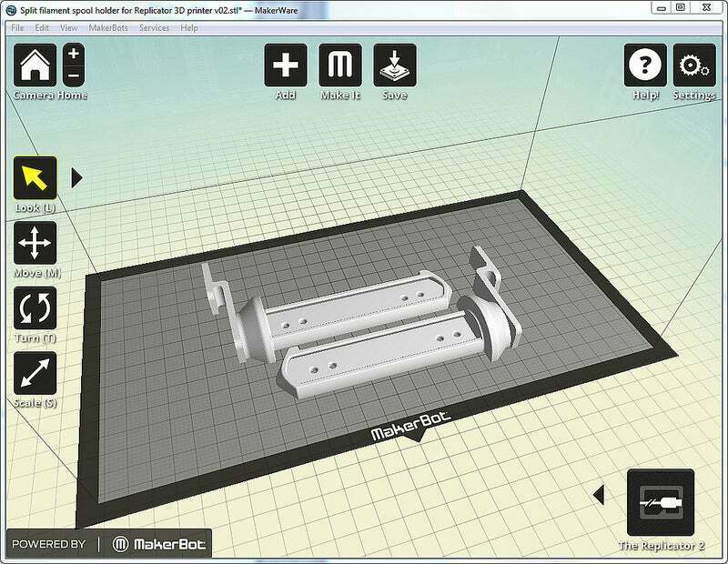
Task: Start the print via Make It icon
Action: (340, 65)
